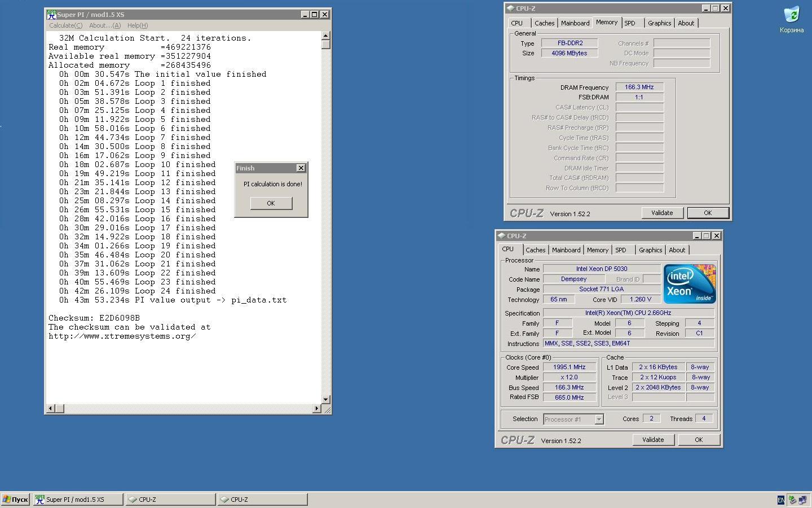Confirm the Finish dialog with OK

click(x=271, y=203)
